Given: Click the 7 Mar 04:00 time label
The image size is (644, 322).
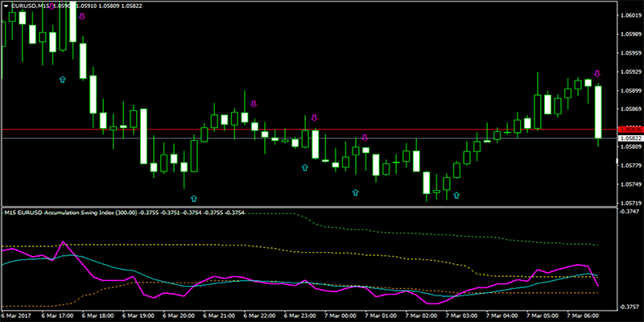Looking at the screenshot, I should coord(502,316).
